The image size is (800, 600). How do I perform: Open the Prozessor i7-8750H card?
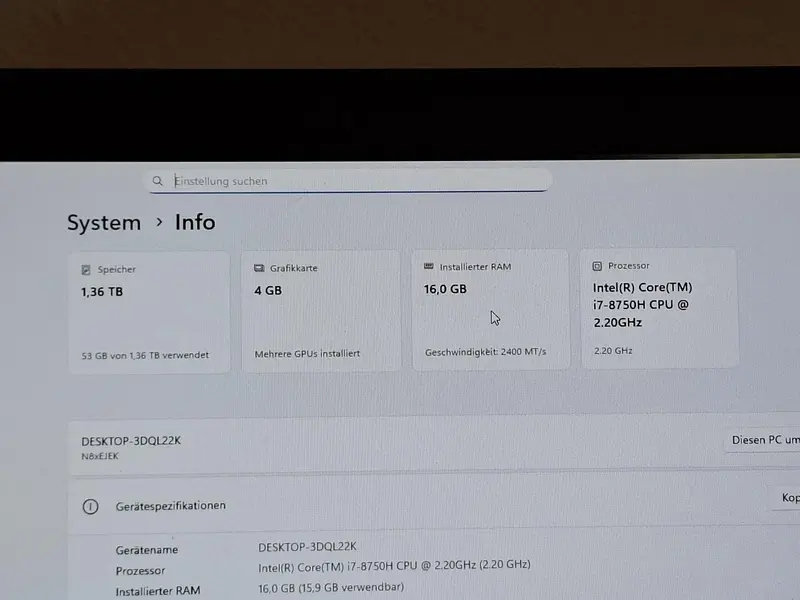point(659,308)
